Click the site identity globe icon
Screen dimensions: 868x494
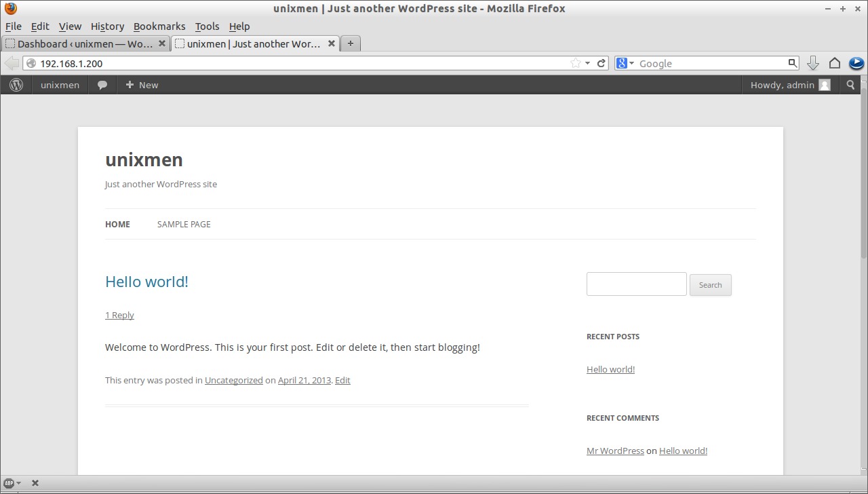point(31,63)
